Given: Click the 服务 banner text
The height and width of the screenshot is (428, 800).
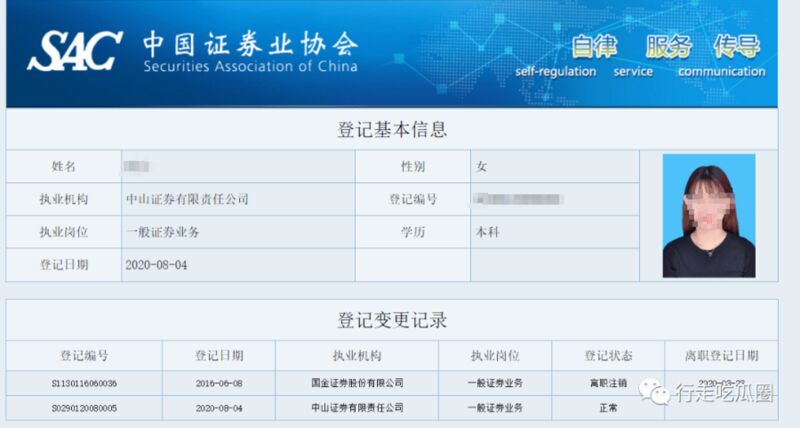Looking at the screenshot, I should tap(668, 46).
